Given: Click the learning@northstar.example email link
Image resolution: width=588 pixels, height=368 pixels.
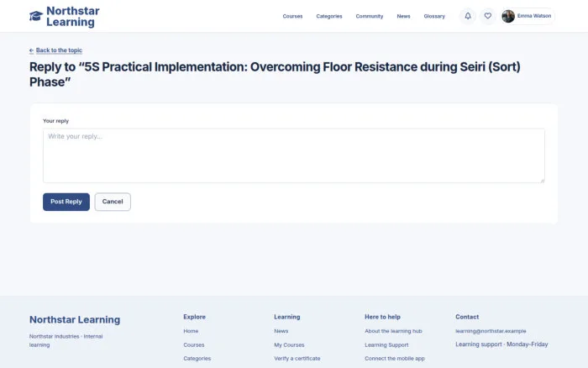Looking at the screenshot, I should (491, 331).
